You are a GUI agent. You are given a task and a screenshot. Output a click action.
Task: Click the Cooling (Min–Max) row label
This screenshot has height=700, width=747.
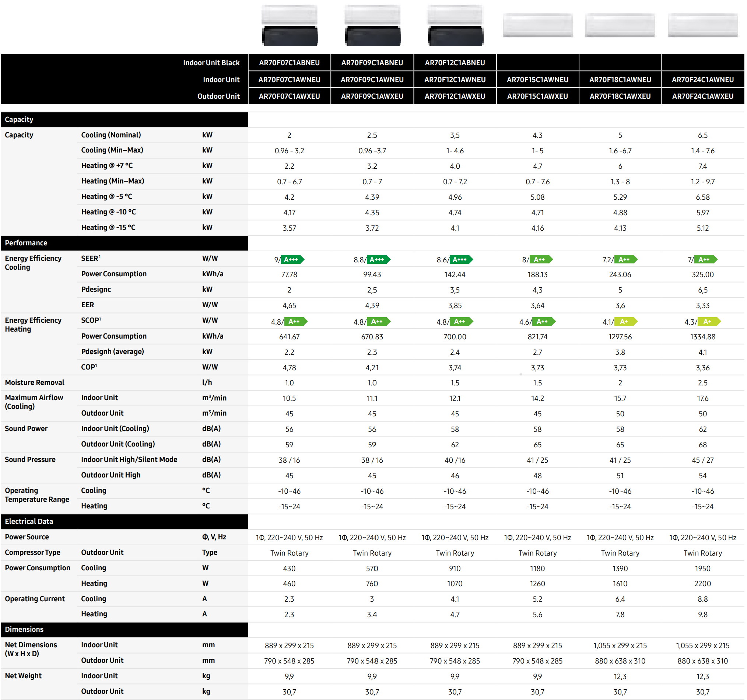(112, 150)
